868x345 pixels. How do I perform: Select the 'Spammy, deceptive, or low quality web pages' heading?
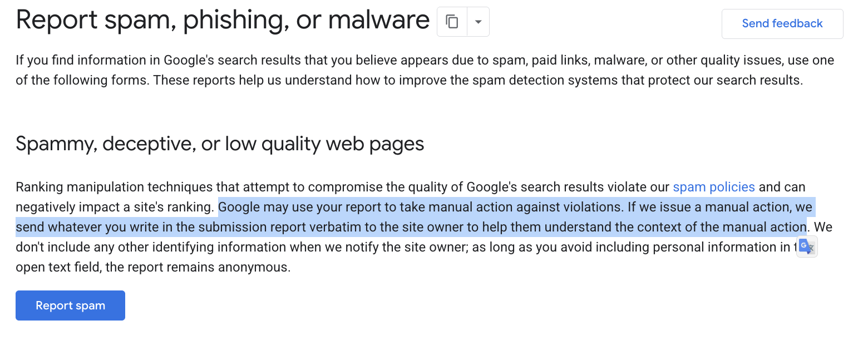click(220, 143)
